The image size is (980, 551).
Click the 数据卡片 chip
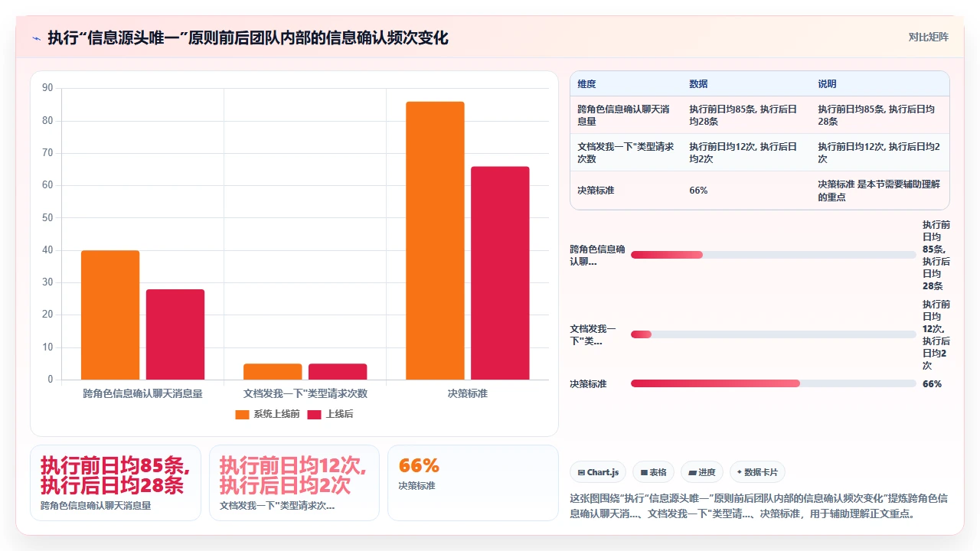757,472
